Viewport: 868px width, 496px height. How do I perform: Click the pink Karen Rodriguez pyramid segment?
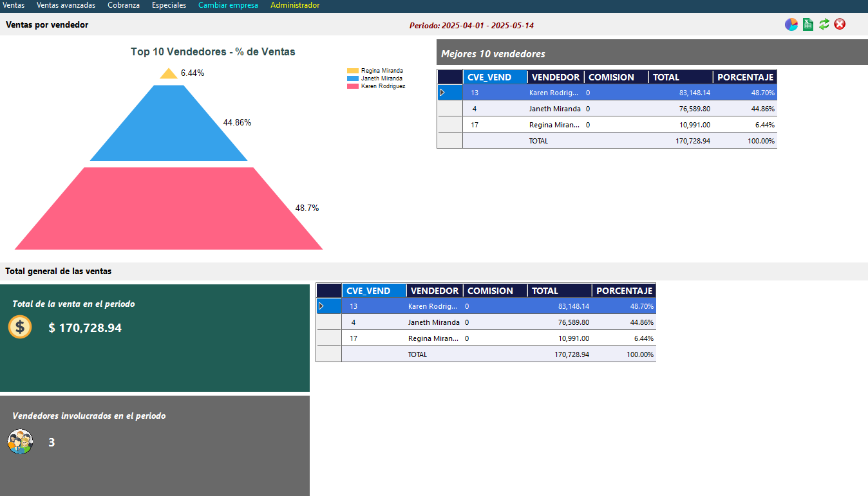pyautogui.click(x=169, y=209)
